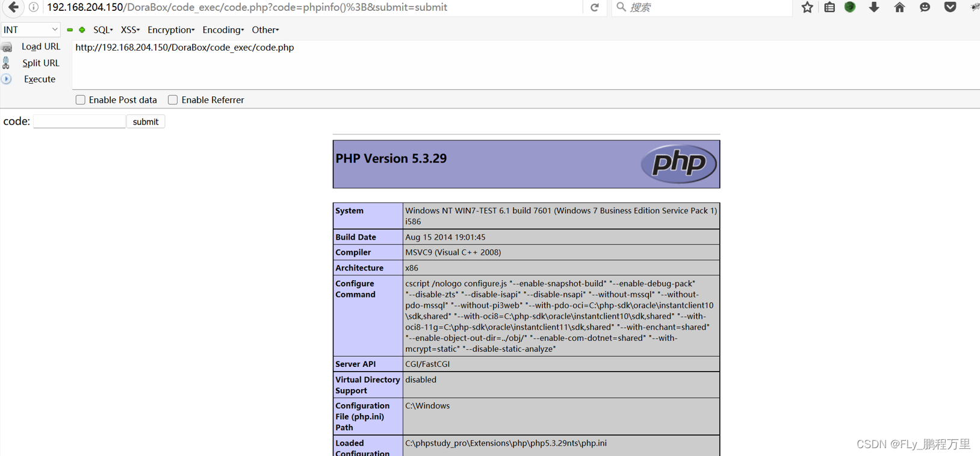Image resolution: width=980 pixels, height=456 pixels.
Task: Click the browser address bar URL
Action: pyautogui.click(x=247, y=7)
